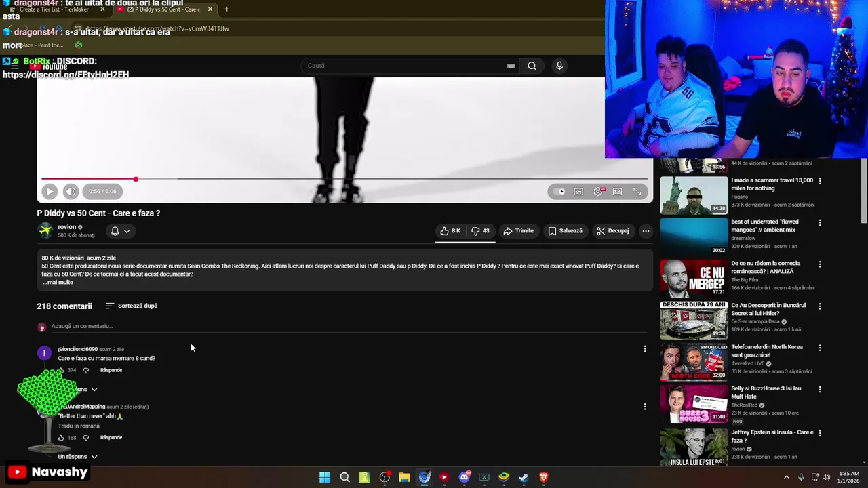Open 'best of underrated flawed mangoes' thumbnail
This screenshot has height=488, width=868.
pyautogui.click(x=694, y=237)
